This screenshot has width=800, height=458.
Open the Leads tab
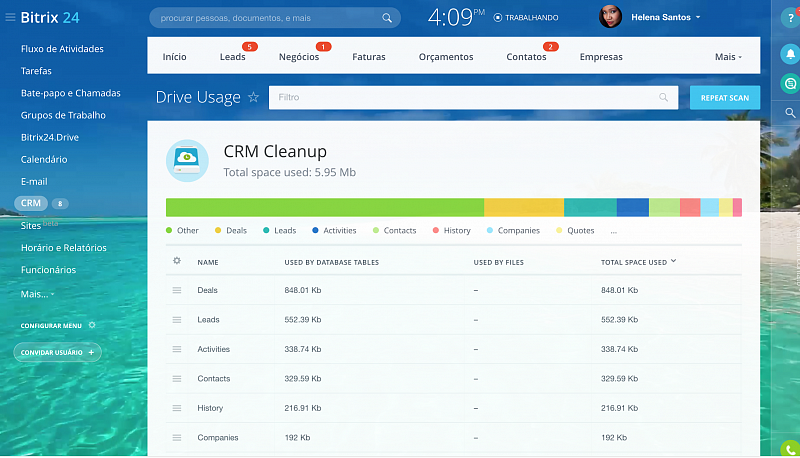[233, 57]
